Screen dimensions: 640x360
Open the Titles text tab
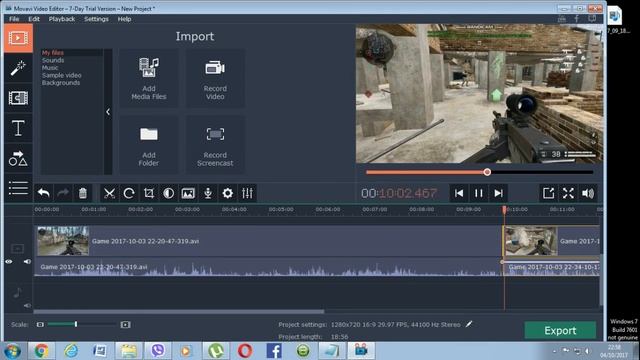(18, 128)
